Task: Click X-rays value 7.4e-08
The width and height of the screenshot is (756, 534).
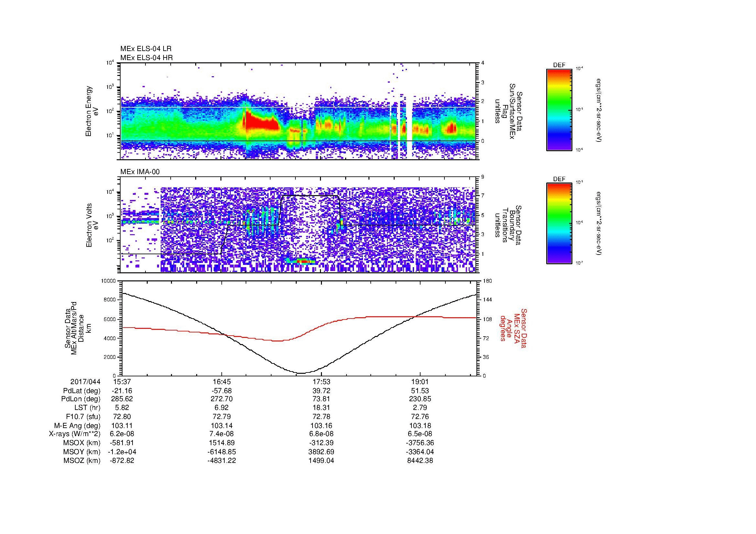Action: (222, 434)
